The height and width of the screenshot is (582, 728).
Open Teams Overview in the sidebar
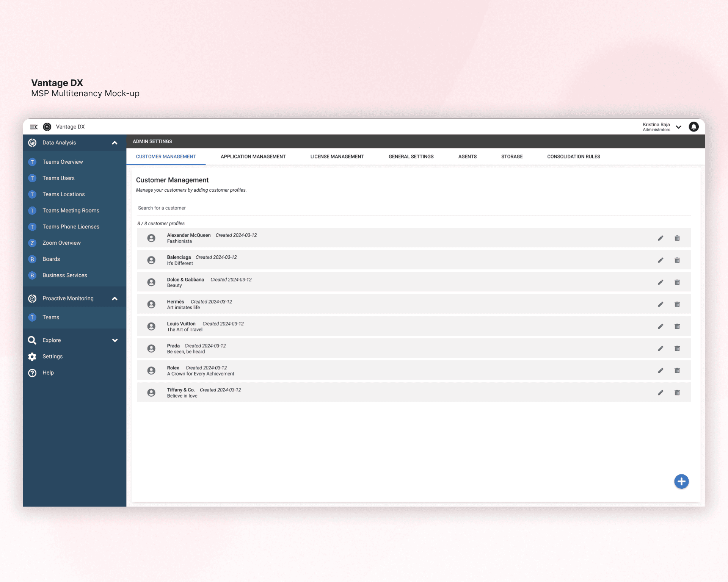(x=63, y=162)
